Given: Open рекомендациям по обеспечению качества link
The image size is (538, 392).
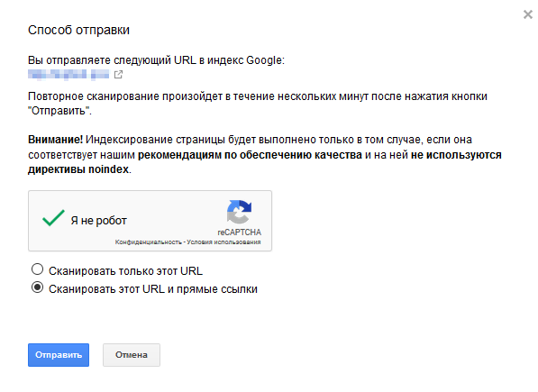Looking at the screenshot, I should click(250, 155).
